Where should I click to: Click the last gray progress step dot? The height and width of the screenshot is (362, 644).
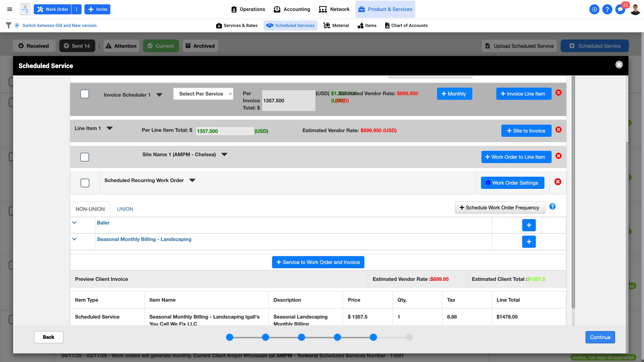pos(409,337)
